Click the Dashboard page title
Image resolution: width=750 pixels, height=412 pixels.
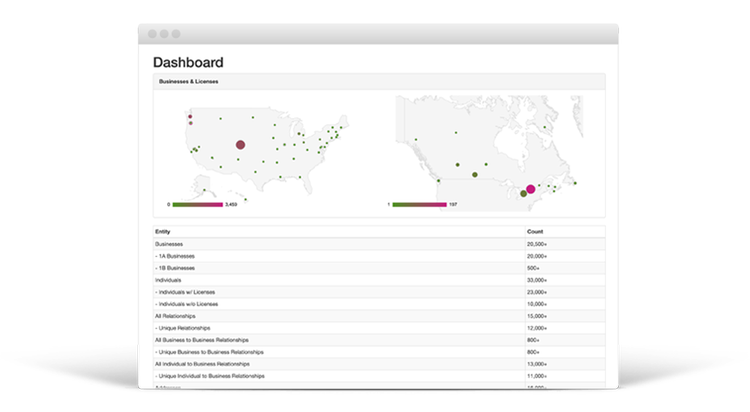tap(188, 62)
